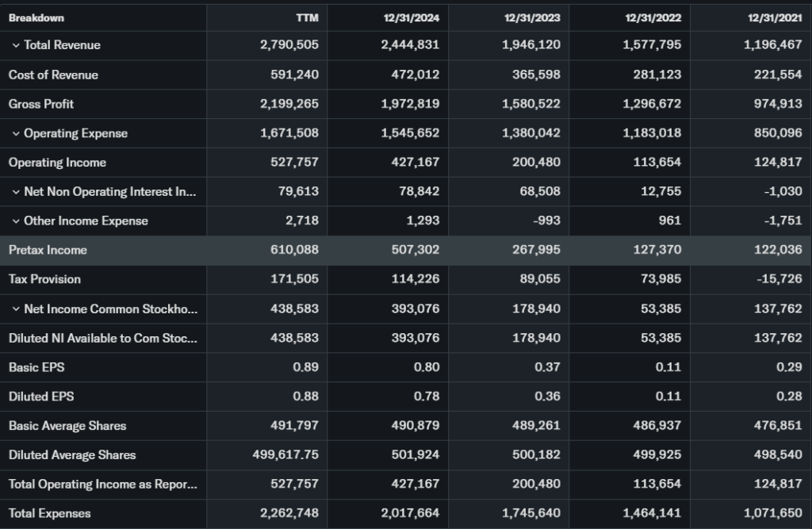
Task: Click the Gross Profit row label
Action: 41,104
